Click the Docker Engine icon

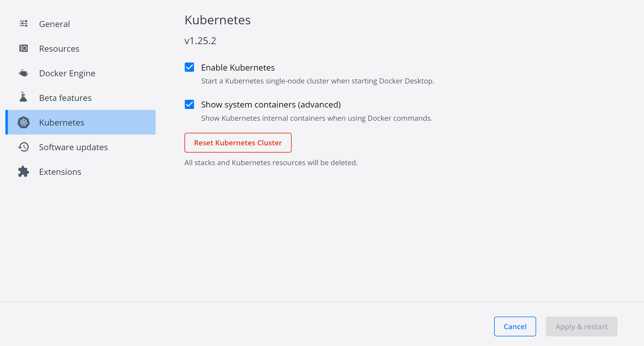[x=23, y=73]
